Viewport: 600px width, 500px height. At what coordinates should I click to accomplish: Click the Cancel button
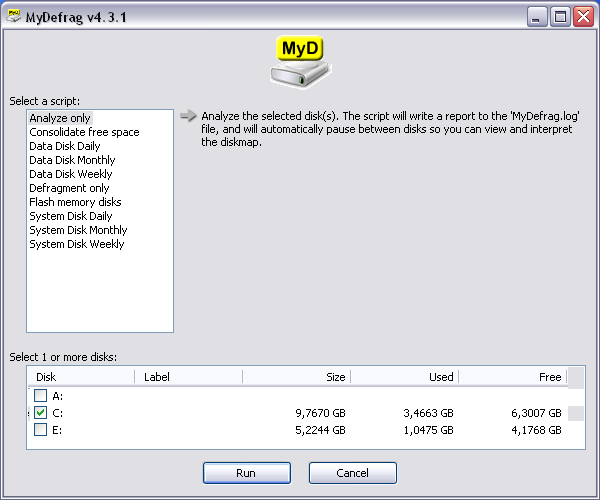coord(353,473)
